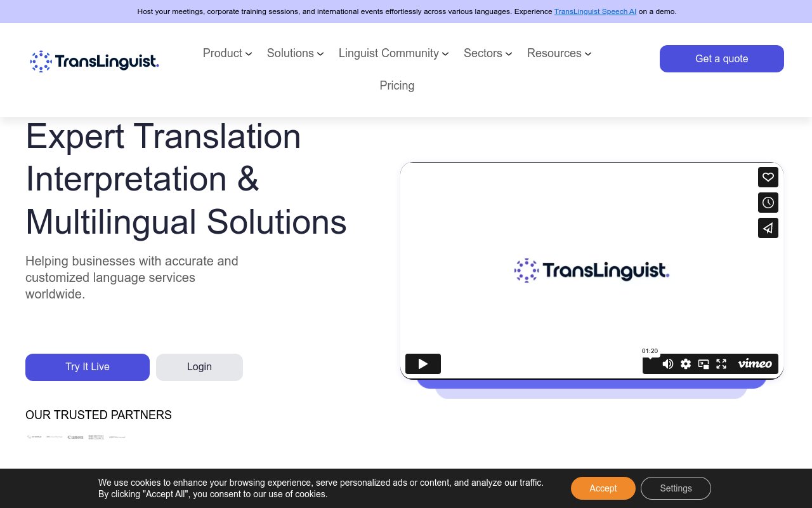Like the video with heart icon
The image size is (812, 508).
(768, 177)
